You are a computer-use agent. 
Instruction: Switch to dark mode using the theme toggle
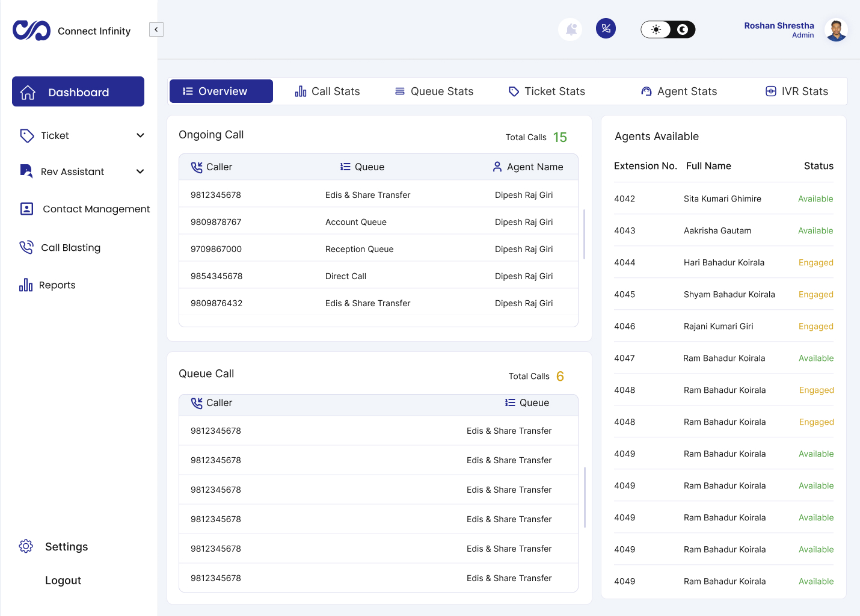[x=681, y=29]
